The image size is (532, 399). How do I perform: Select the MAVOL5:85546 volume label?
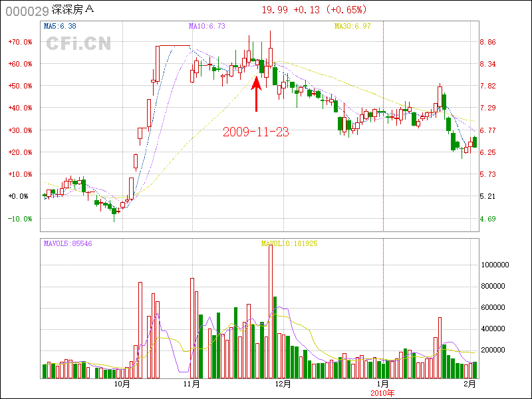pos(68,243)
